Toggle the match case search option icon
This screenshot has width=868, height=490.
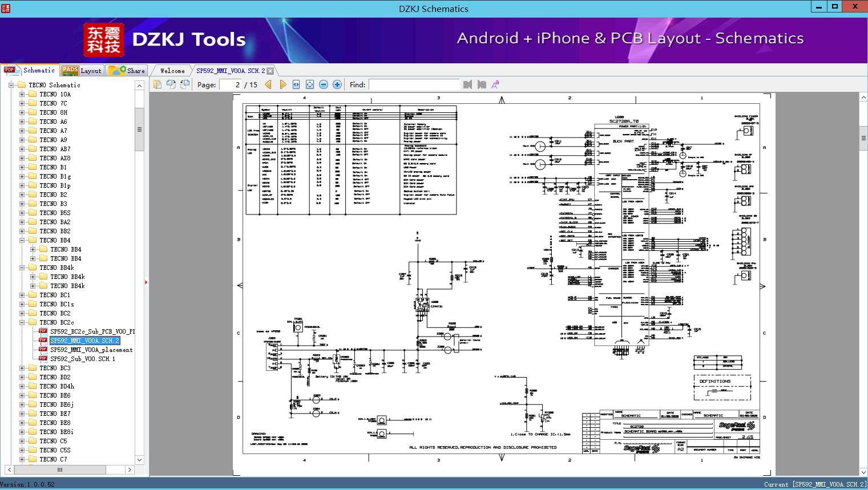(495, 84)
